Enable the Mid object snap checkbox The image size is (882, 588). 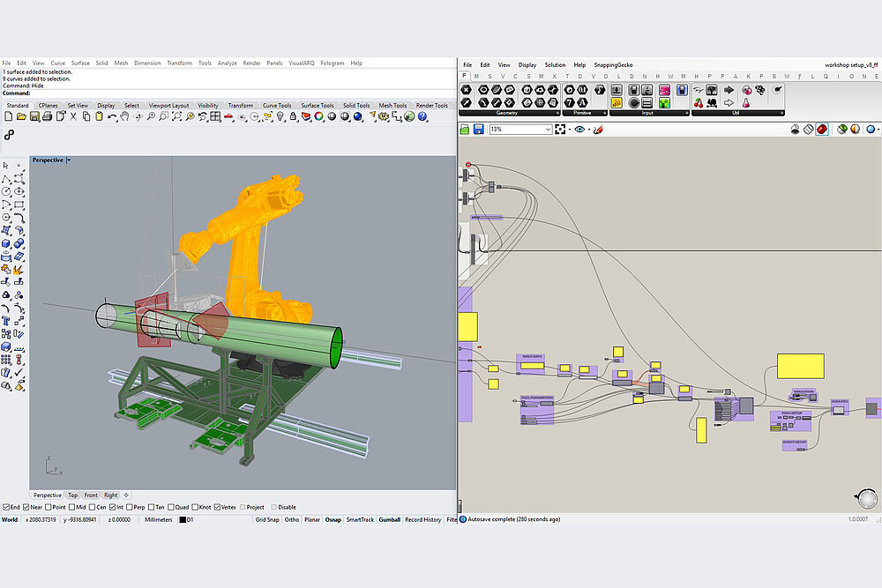point(71,507)
